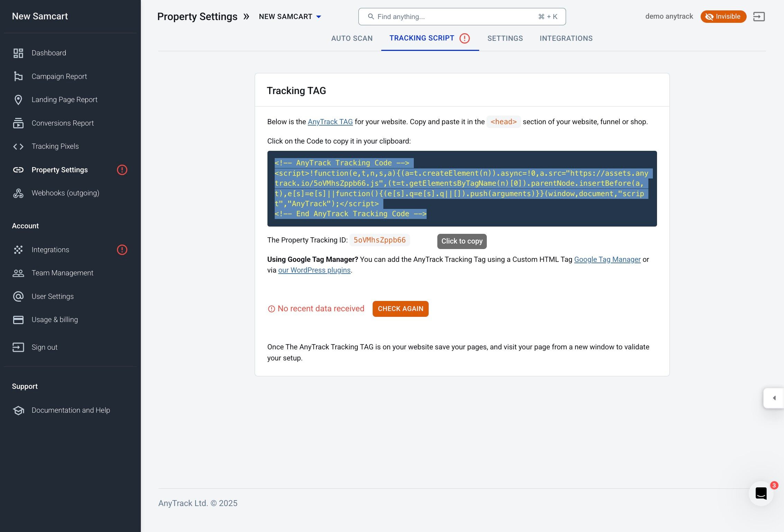Click the Property Settings page heading
Screen dimensions: 784x532
197,17
